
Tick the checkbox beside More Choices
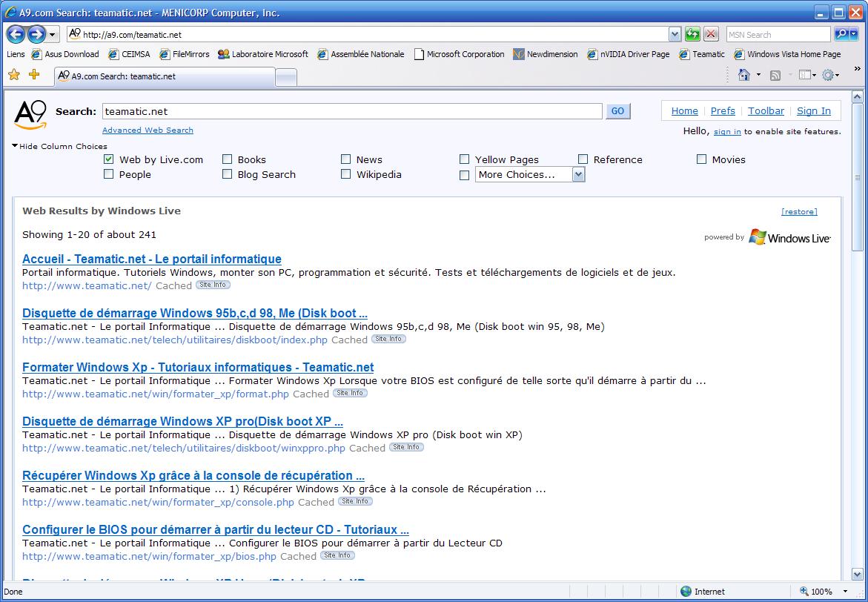[x=465, y=176]
